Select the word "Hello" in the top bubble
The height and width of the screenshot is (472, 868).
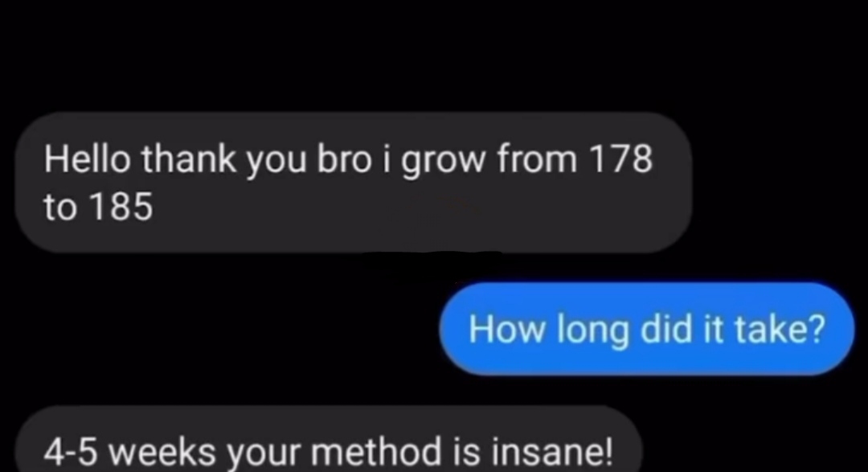pos(88,159)
